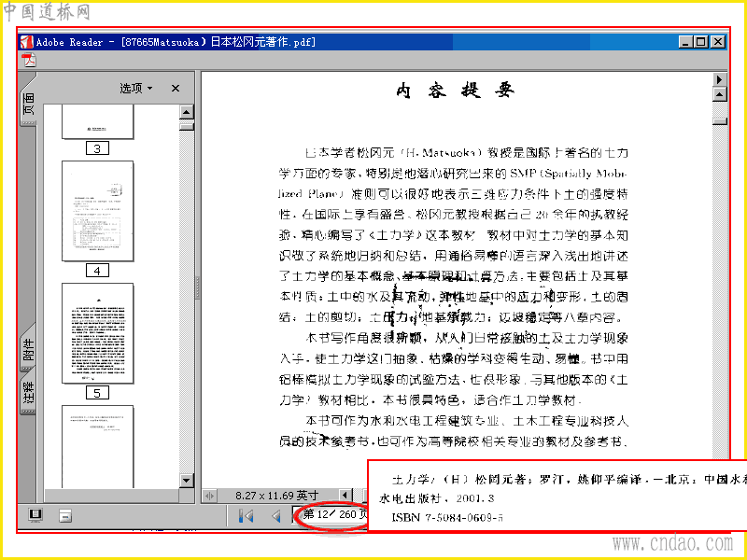Click the hide toolbars icon in the status bar
747x560 pixels.
tap(65, 515)
